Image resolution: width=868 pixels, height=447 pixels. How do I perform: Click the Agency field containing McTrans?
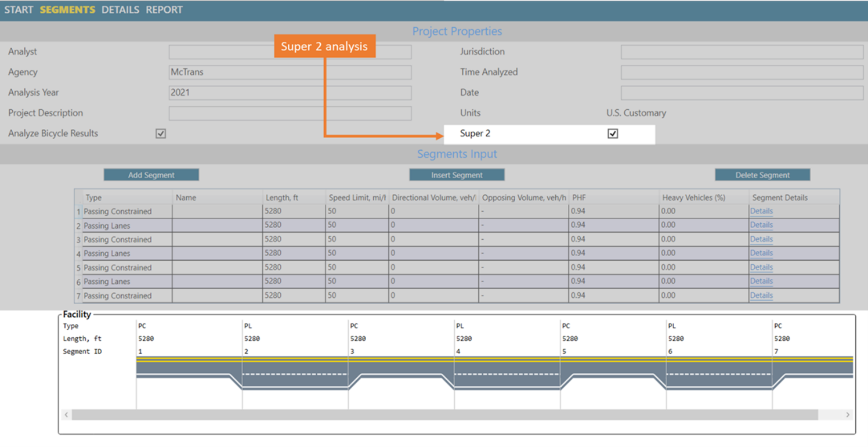[290, 73]
